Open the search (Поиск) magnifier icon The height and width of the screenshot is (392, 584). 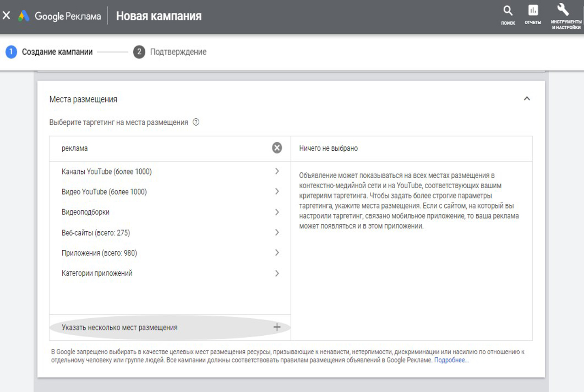tap(508, 11)
